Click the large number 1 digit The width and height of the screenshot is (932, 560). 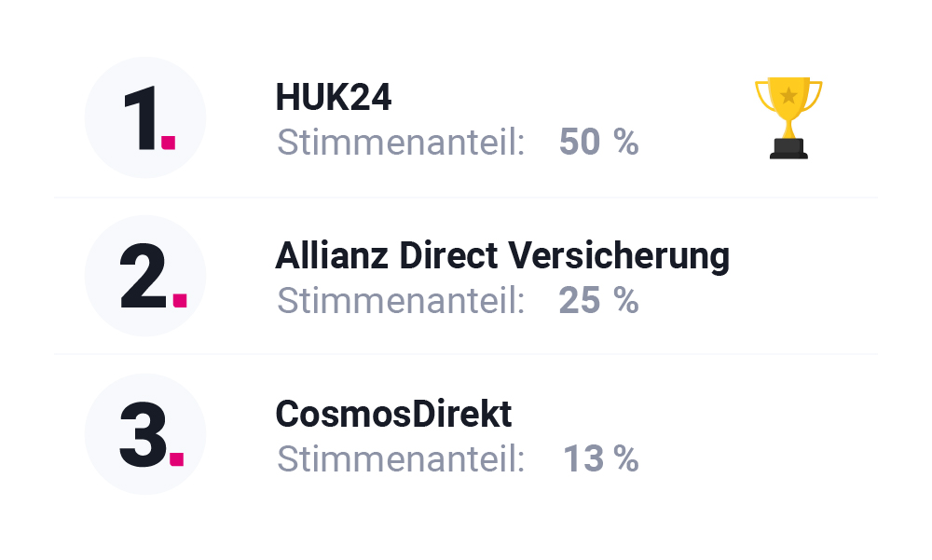point(141,117)
